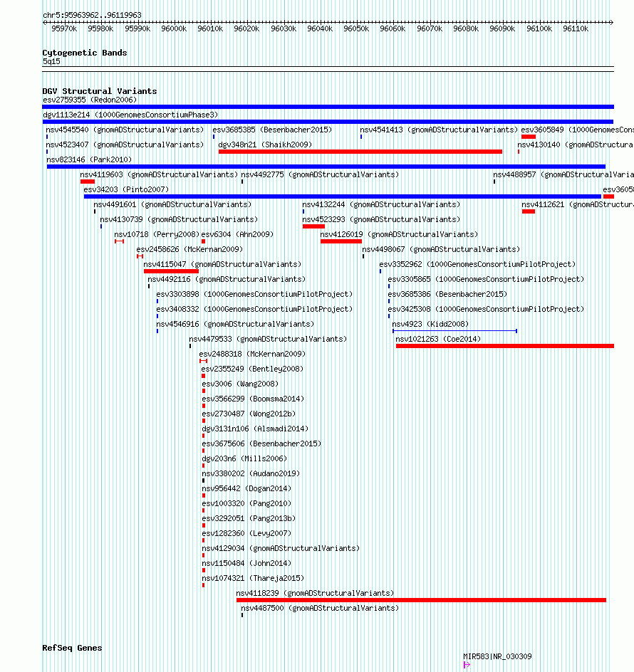The height and width of the screenshot is (672, 634).
Task: Select dgv3131n106 (Alsmadi2014) label
Action: pos(255,429)
